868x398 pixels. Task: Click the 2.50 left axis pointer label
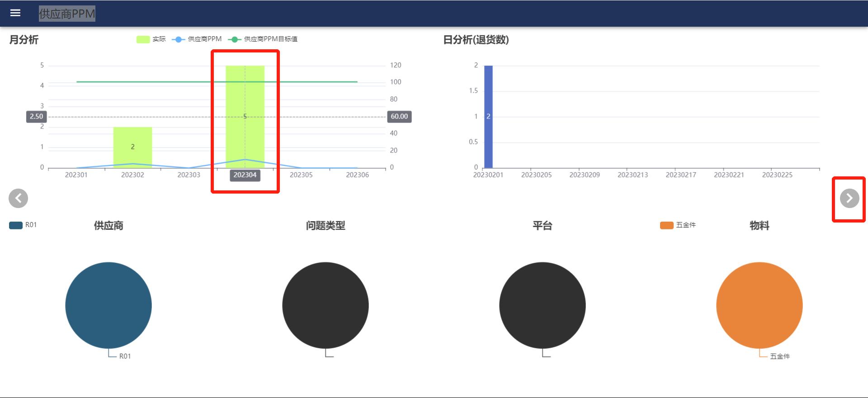[x=37, y=117]
